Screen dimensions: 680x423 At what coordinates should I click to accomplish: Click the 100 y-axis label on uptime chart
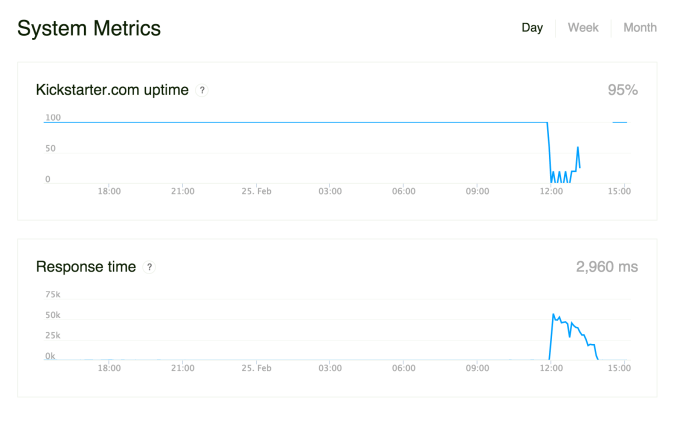tap(53, 118)
